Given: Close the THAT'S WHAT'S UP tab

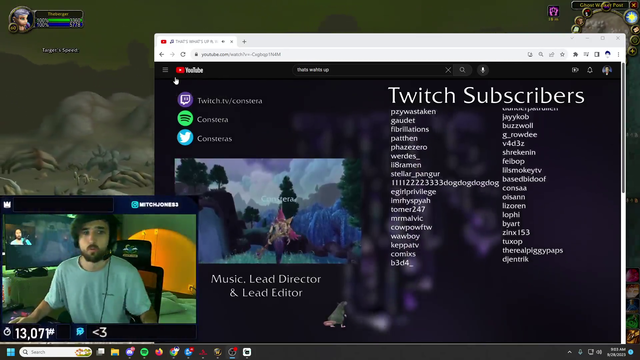Looking at the screenshot, I should pyautogui.click(x=231, y=42).
